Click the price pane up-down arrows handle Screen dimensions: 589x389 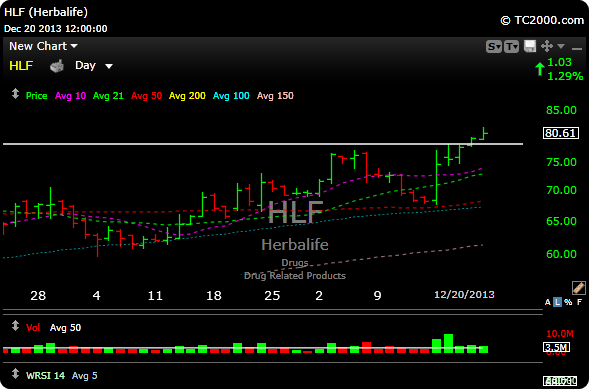point(15,93)
